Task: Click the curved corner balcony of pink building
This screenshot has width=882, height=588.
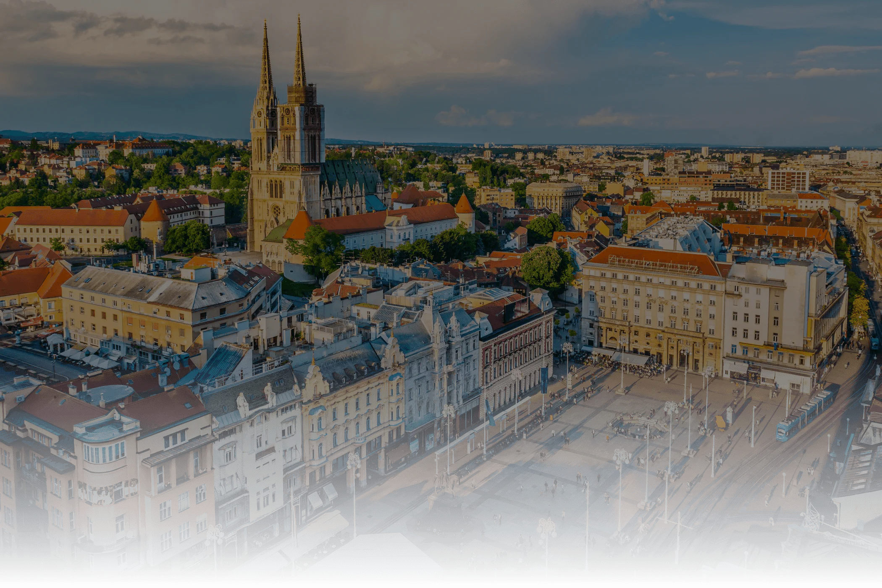Action: point(105,451)
